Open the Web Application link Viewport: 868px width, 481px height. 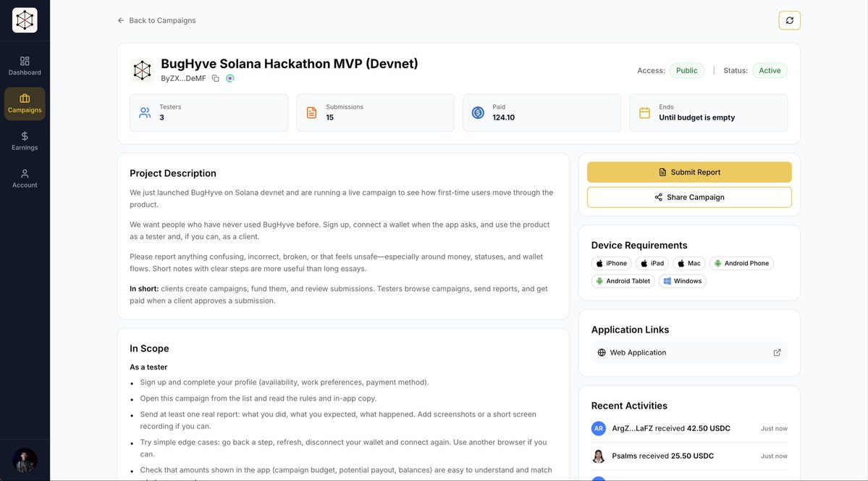(x=689, y=353)
